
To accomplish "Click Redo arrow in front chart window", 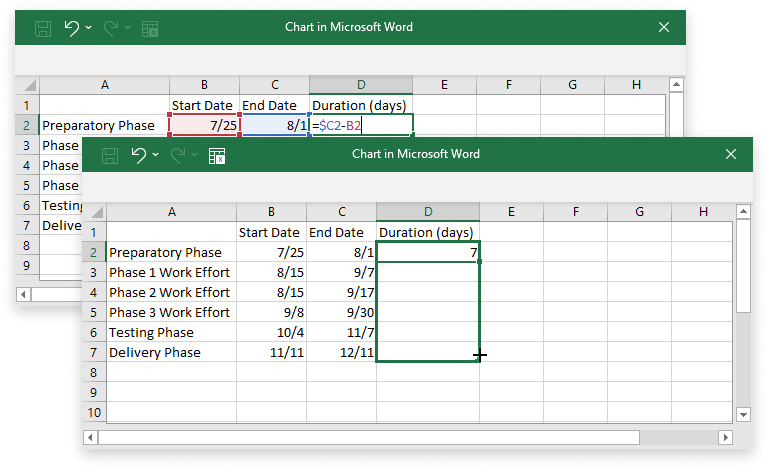I will tap(178, 155).
